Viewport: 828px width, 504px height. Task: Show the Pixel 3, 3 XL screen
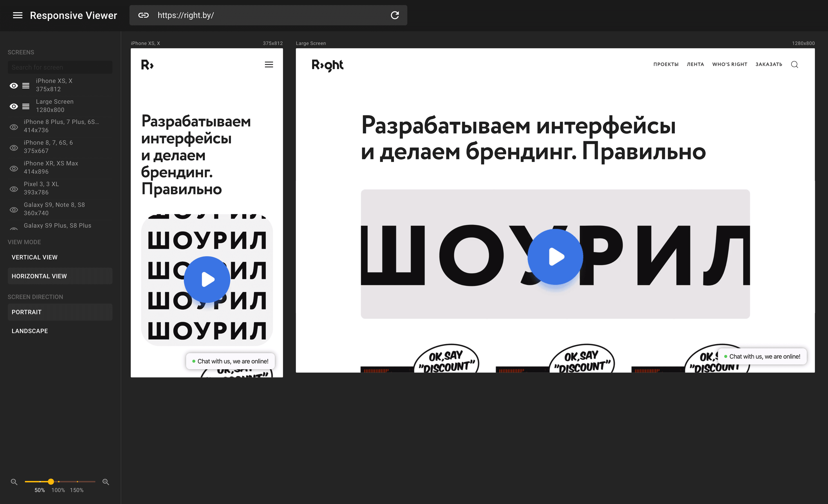click(x=14, y=189)
